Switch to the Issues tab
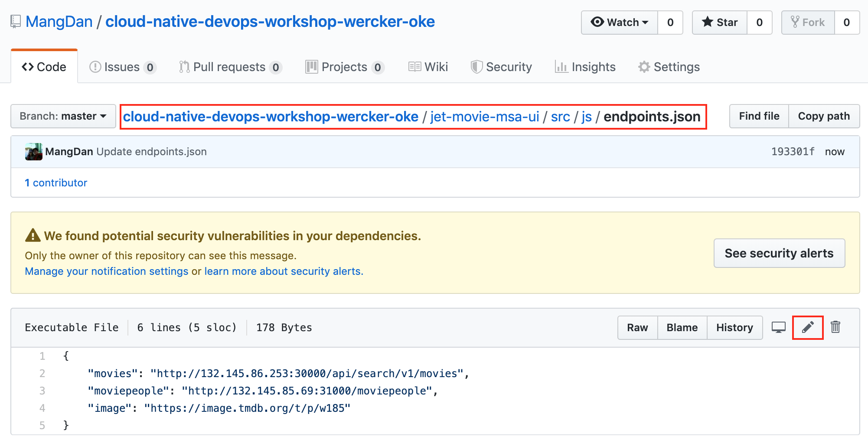 (122, 67)
